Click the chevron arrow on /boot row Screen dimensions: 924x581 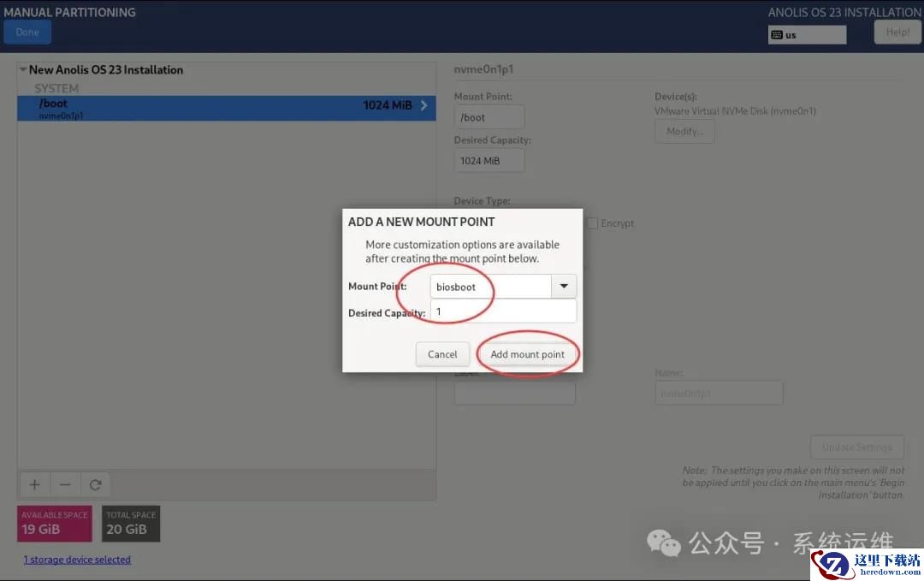click(423, 105)
